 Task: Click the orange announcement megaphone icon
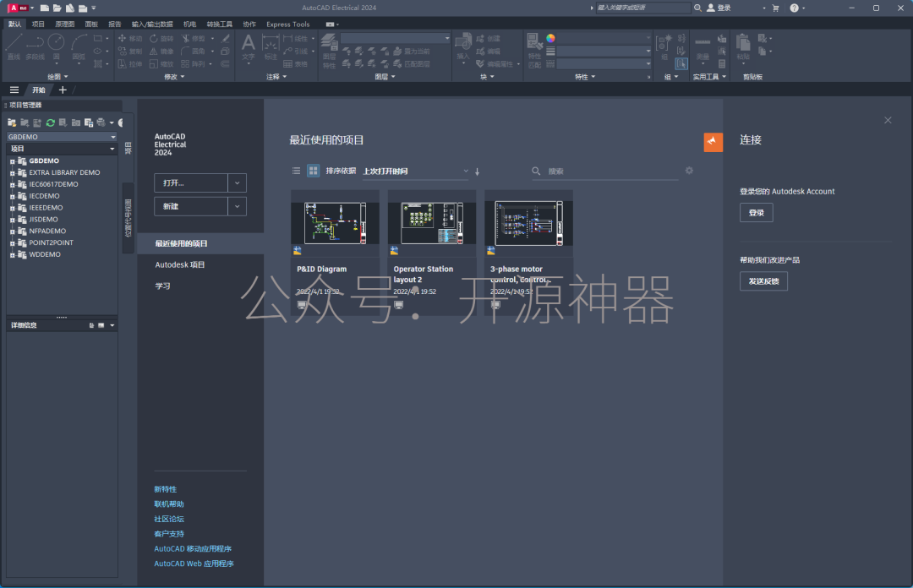coord(713,142)
